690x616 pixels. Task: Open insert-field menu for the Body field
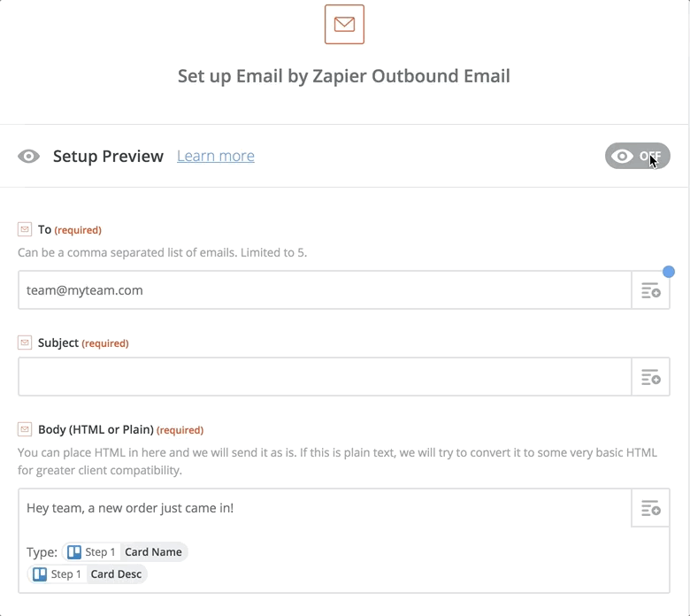click(x=650, y=508)
